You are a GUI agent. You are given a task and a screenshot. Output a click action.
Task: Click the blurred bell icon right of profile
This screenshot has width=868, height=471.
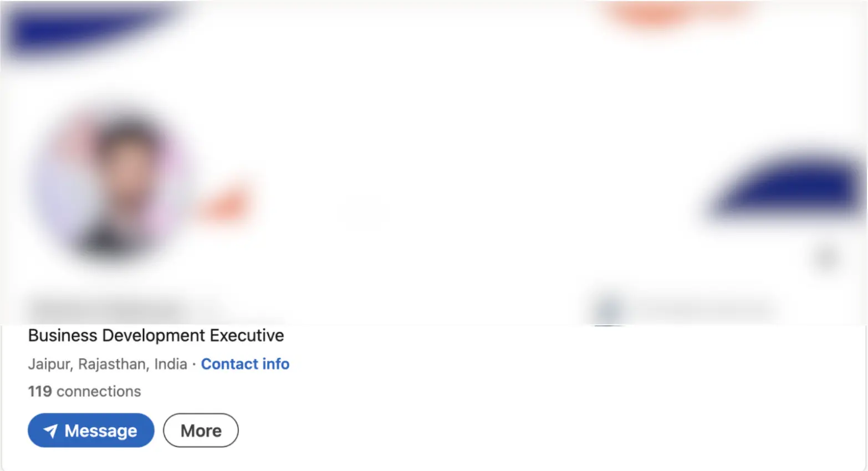(826, 258)
